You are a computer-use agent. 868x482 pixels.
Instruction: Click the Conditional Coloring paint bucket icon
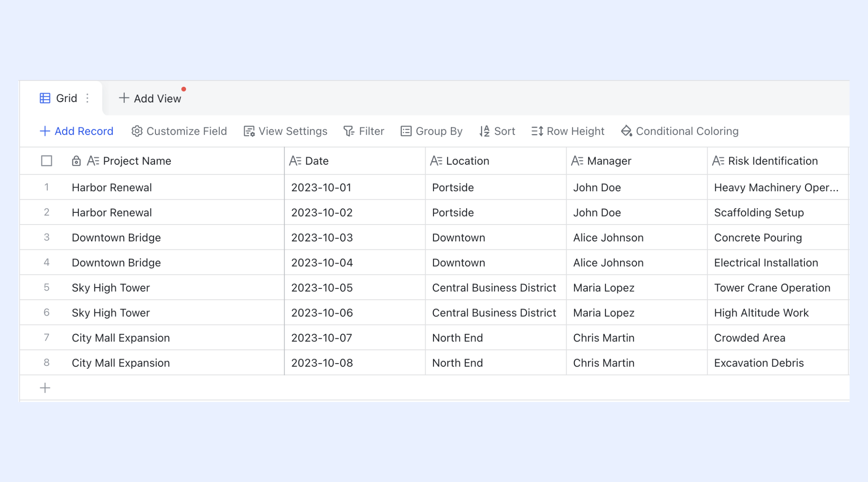click(x=626, y=131)
